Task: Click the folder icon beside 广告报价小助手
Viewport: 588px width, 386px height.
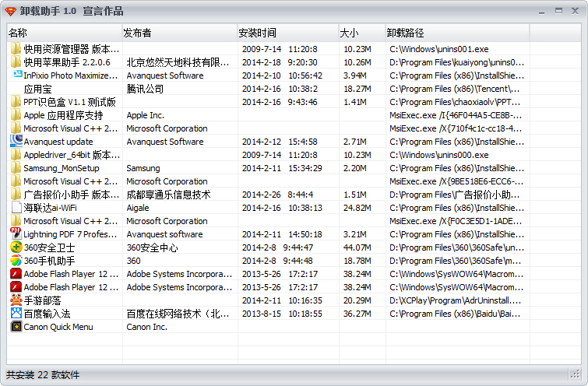Action: pos(16,194)
